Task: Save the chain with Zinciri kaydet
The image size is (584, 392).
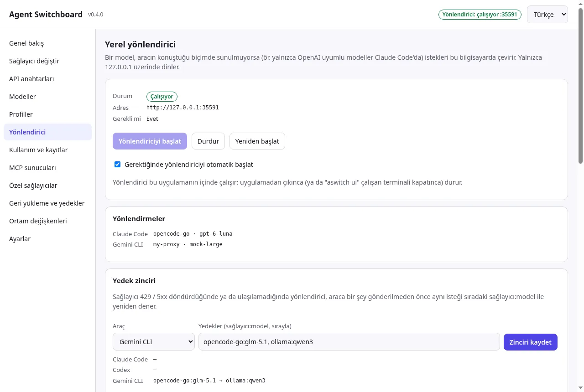Action: (x=531, y=342)
